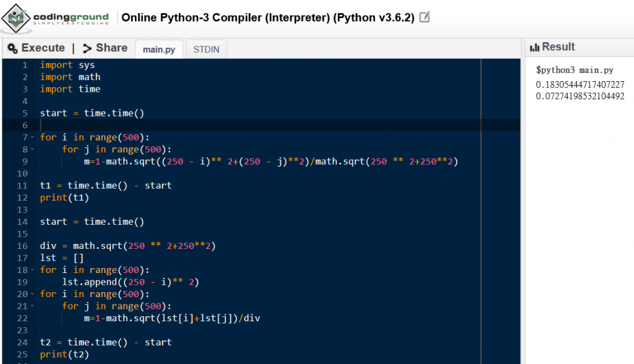This screenshot has height=364, width=634.
Task: Click the Share arrow icon
Action: click(x=87, y=48)
